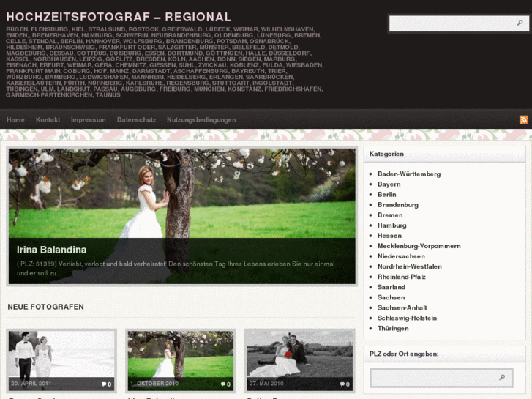The width and height of the screenshot is (532, 399).
Task: Open the 1. Oktober 2010 bride thumbnail
Action: pyautogui.click(x=181, y=361)
